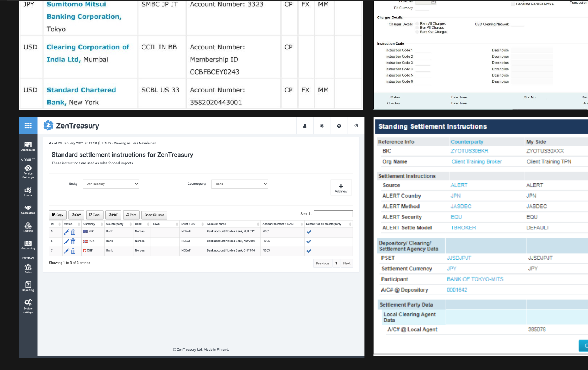Click the Show 50 rows button
This screenshot has width=588, height=370.
point(155,215)
